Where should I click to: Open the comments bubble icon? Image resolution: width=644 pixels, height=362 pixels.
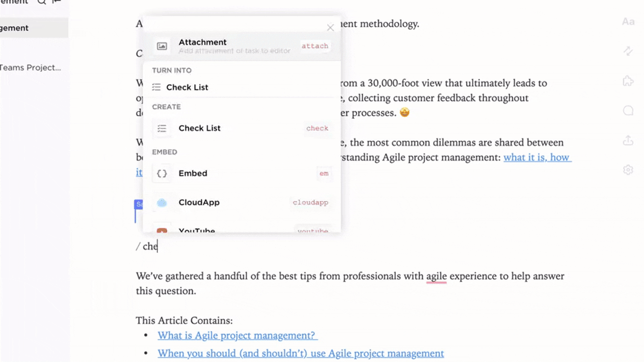(x=628, y=110)
